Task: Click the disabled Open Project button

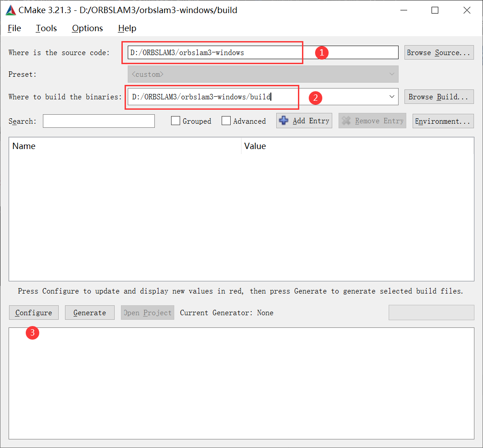Action: click(147, 313)
